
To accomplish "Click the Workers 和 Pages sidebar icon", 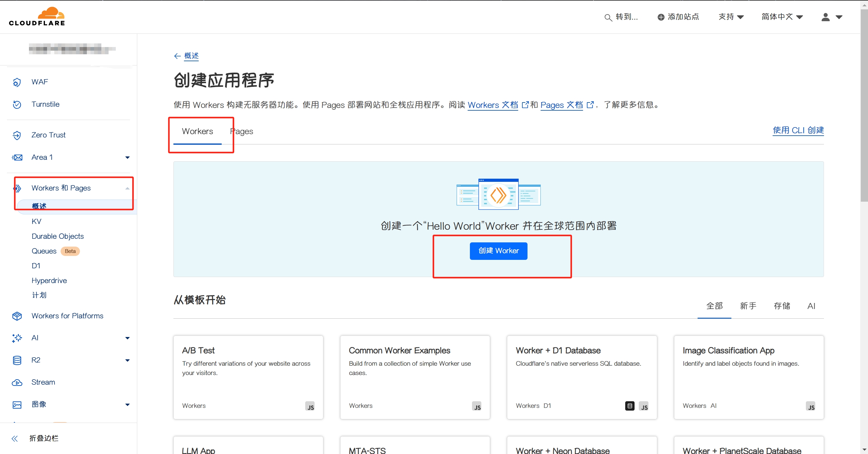I will click(x=17, y=188).
